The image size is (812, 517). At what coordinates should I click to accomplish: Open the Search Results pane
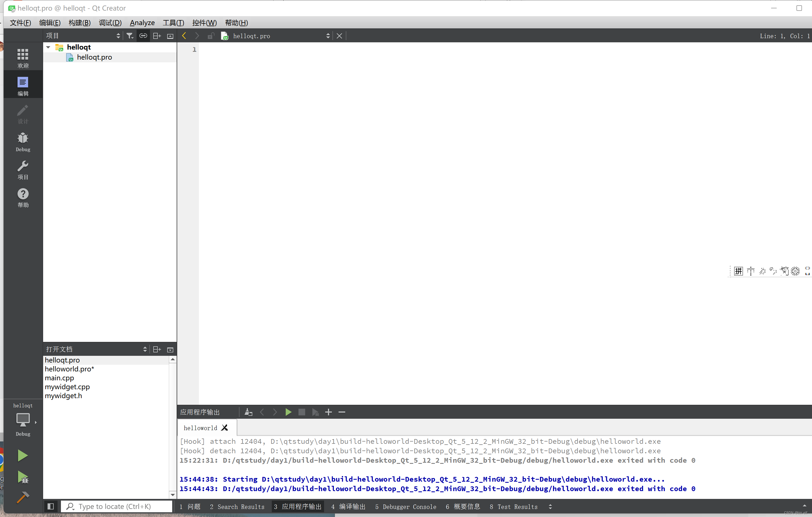coord(237,506)
